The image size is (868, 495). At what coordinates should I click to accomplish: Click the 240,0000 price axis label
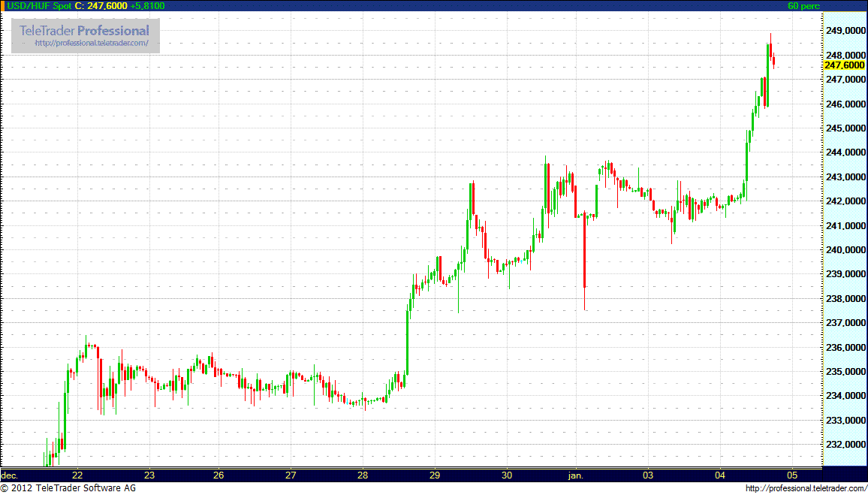tap(846, 250)
